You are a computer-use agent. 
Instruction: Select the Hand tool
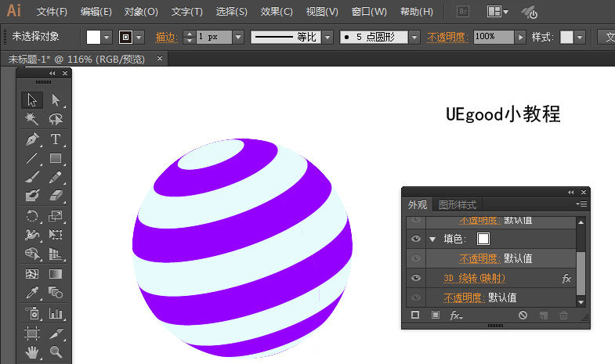pyautogui.click(x=32, y=352)
